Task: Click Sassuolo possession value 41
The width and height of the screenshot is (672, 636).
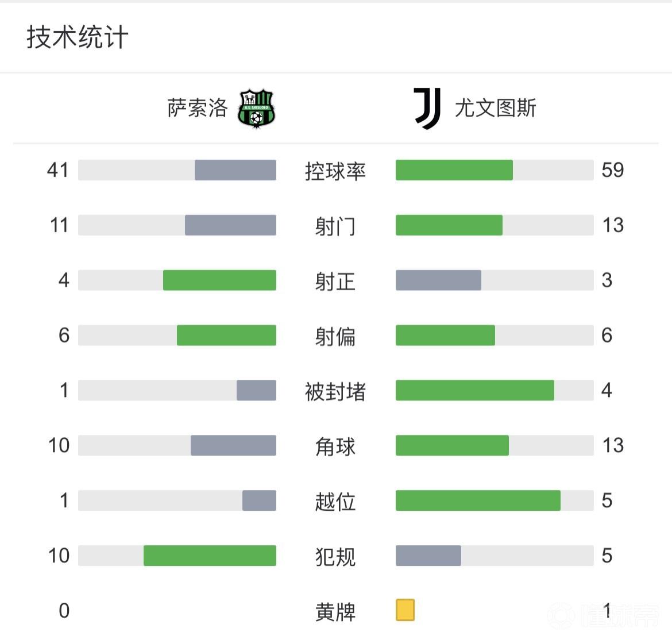Action: pyautogui.click(x=58, y=170)
